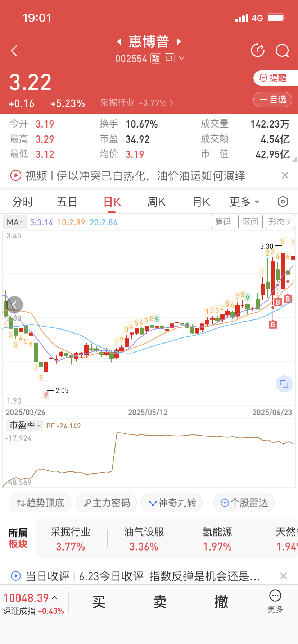The height and width of the screenshot is (644, 298).
Task: Tap the current price 3.22
Action: click(30, 82)
